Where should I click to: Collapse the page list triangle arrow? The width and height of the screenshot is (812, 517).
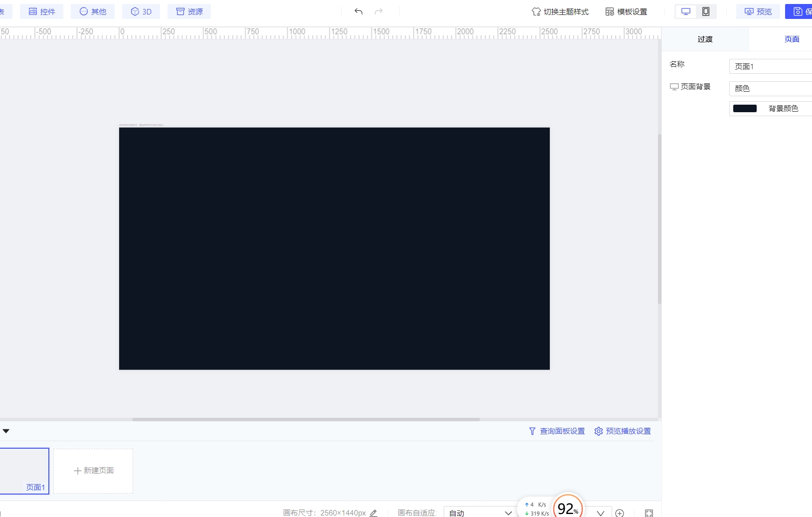(6, 431)
